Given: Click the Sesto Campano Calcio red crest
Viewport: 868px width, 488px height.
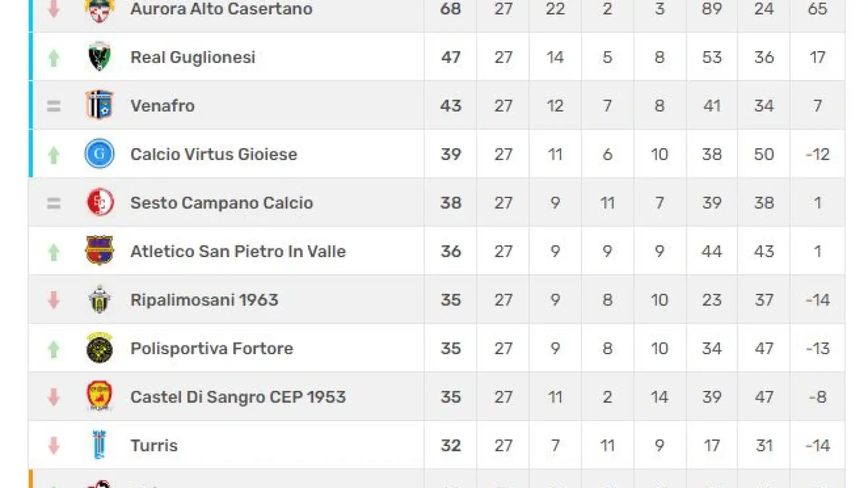Looking at the screenshot, I should point(100,202).
